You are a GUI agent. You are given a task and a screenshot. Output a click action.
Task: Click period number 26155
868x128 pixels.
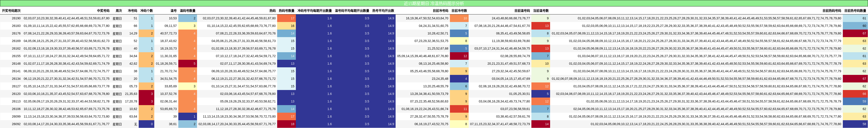click(16, 56)
